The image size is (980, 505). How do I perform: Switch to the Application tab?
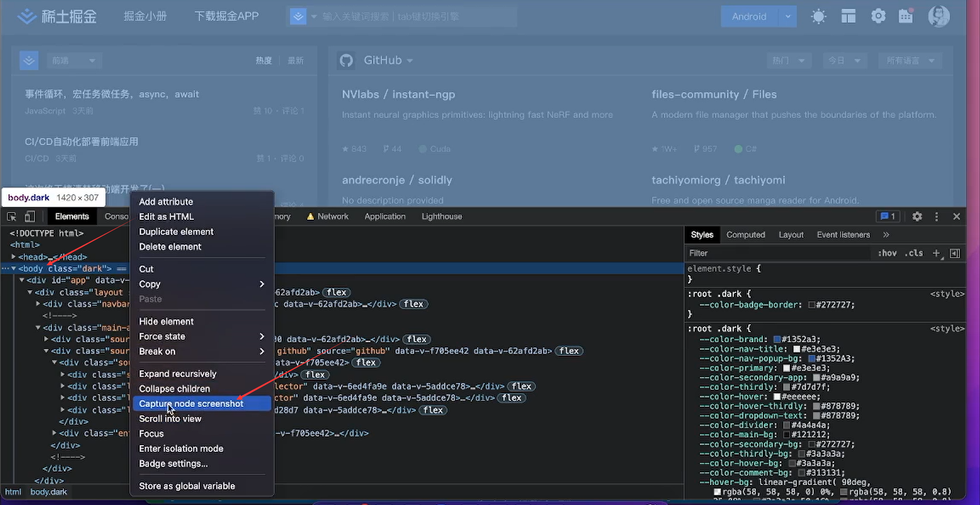coord(385,217)
